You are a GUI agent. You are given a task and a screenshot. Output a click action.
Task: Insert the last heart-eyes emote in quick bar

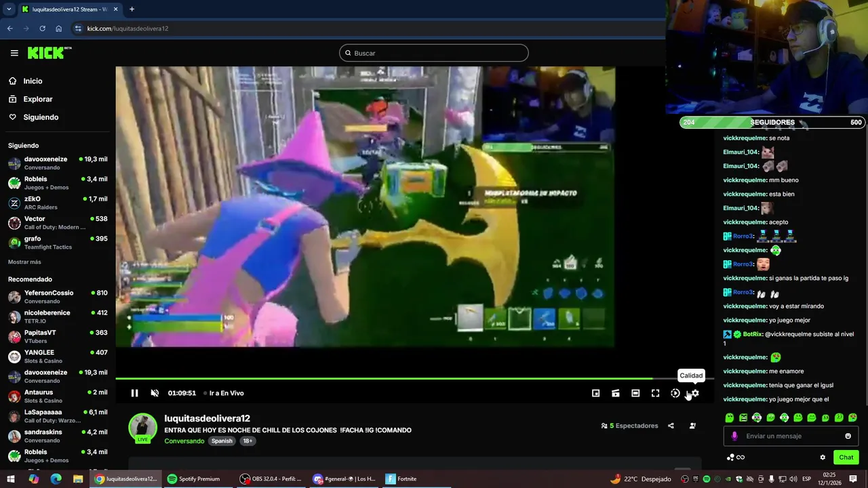point(852,418)
